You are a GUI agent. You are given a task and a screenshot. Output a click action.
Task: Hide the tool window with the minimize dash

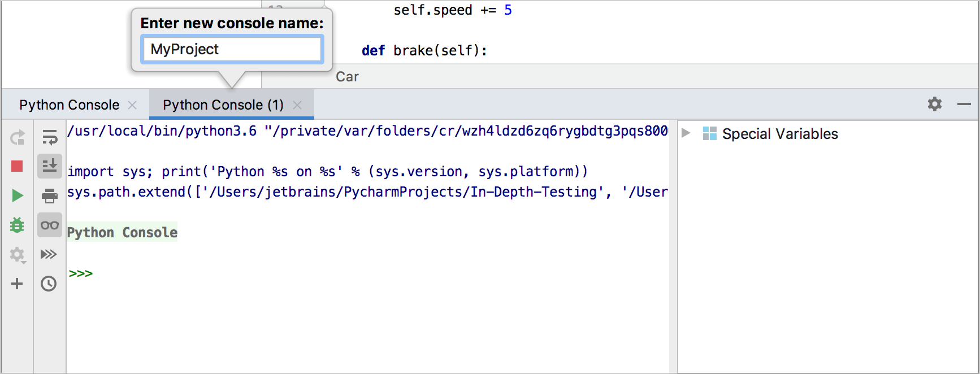pos(964,104)
